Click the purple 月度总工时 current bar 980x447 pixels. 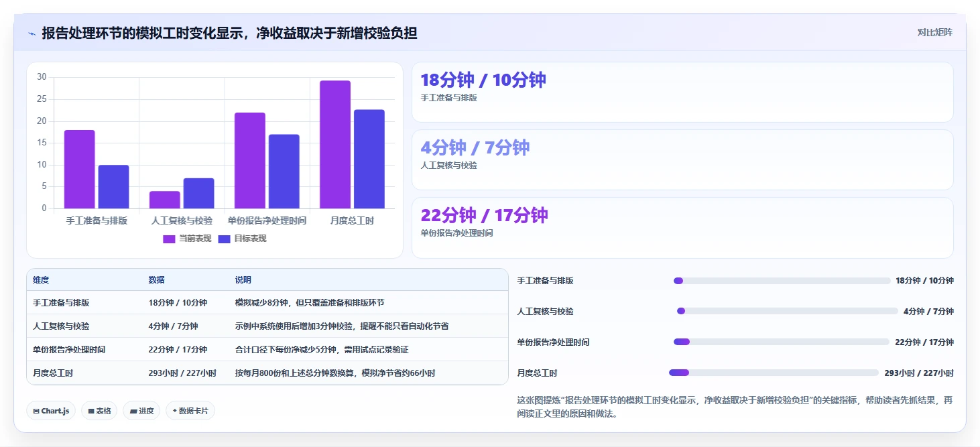(x=335, y=144)
